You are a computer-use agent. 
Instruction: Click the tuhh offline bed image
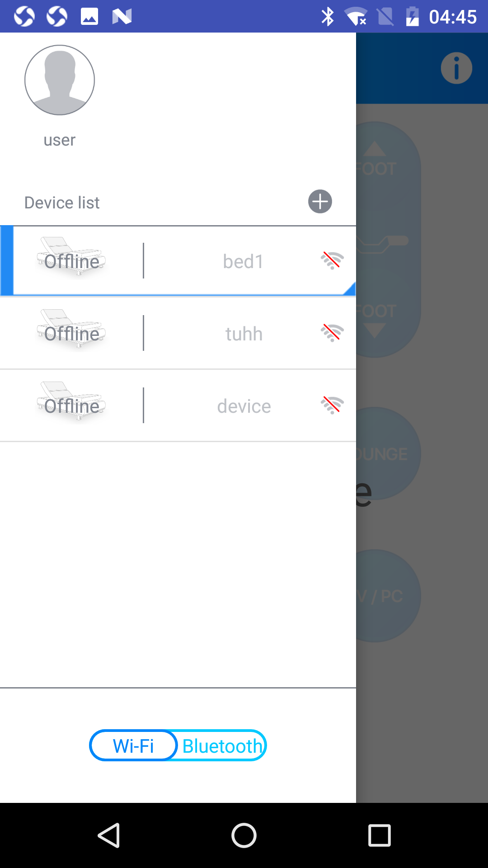[x=71, y=329]
